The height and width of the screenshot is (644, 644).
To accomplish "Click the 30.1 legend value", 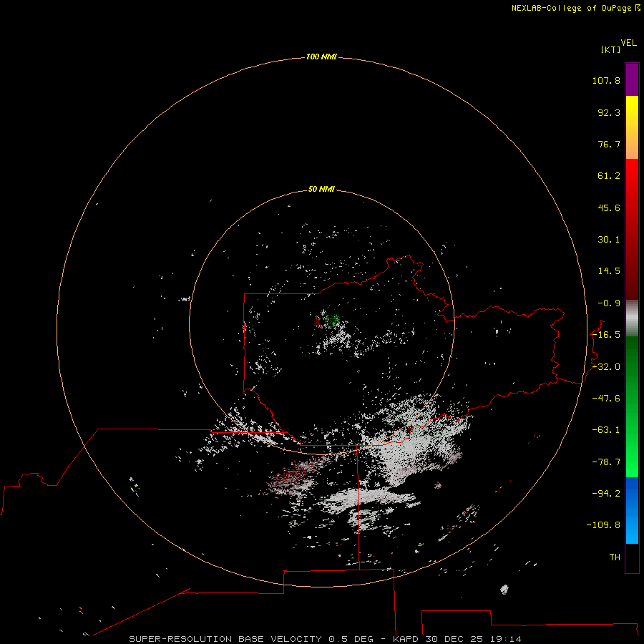I will [609, 240].
